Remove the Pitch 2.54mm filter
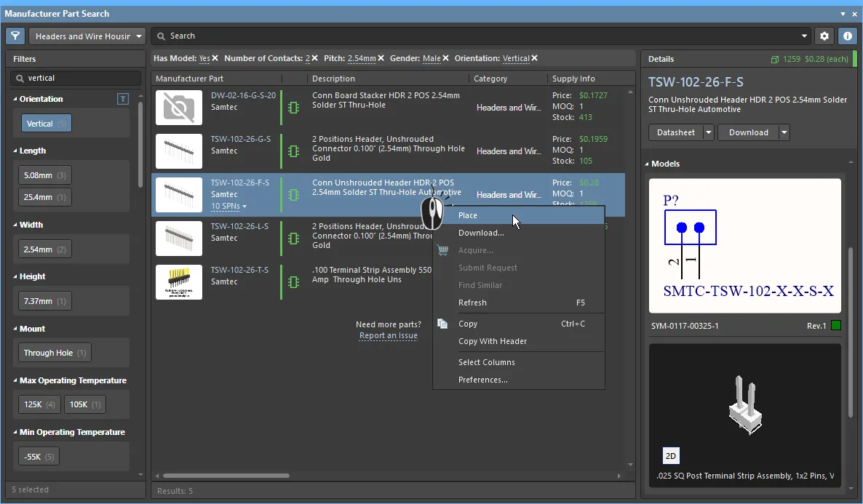Screen dimensions: 863x504 point(381,57)
